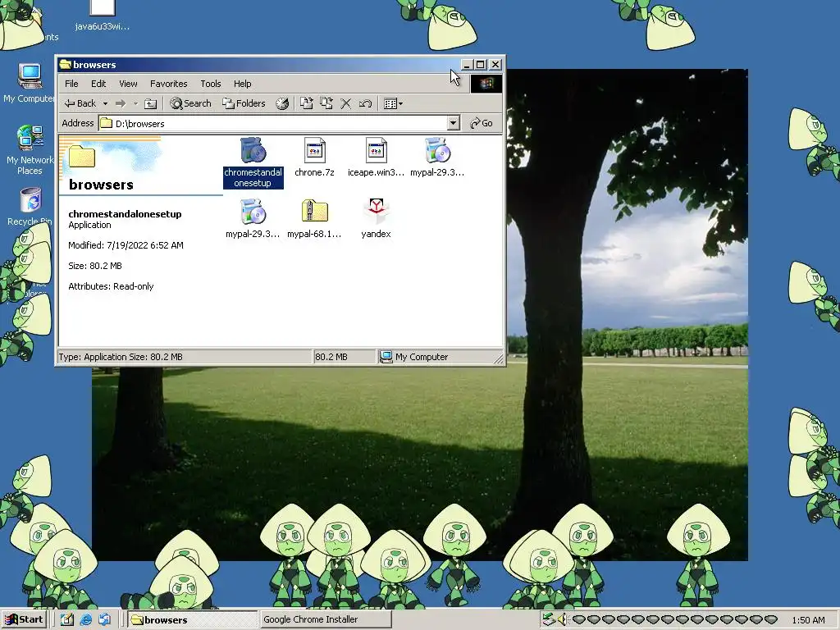840x630 pixels.
Task: Click the Back arrow toolbar button
Action: [x=80, y=103]
